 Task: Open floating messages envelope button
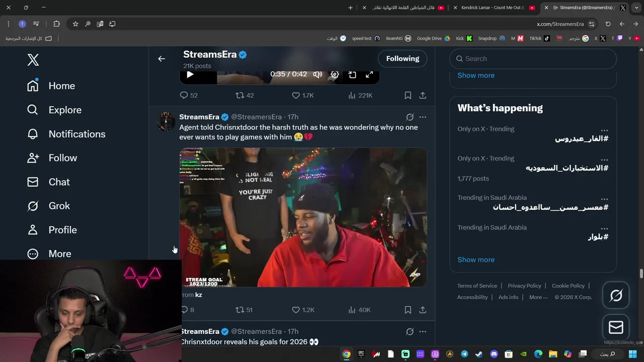pos(616,327)
